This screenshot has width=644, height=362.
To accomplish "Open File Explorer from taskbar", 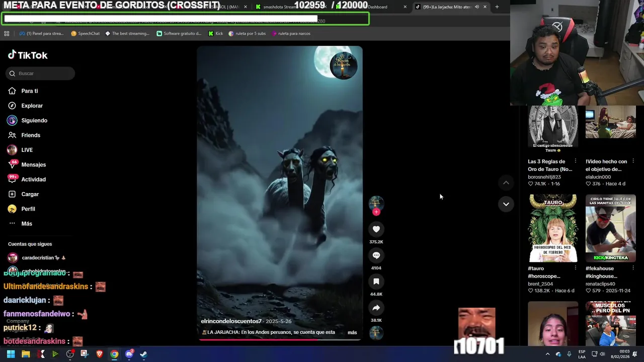I will click(26, 354).
